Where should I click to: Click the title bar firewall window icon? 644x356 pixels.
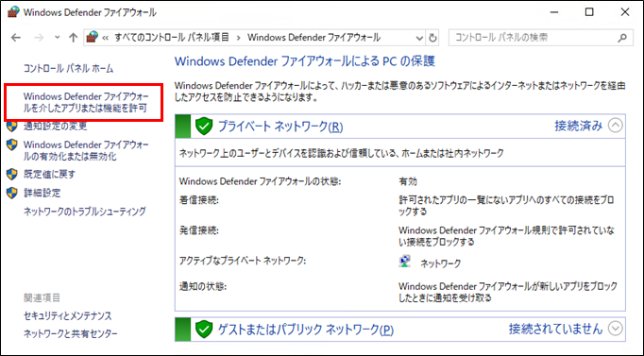click(13, 12)
